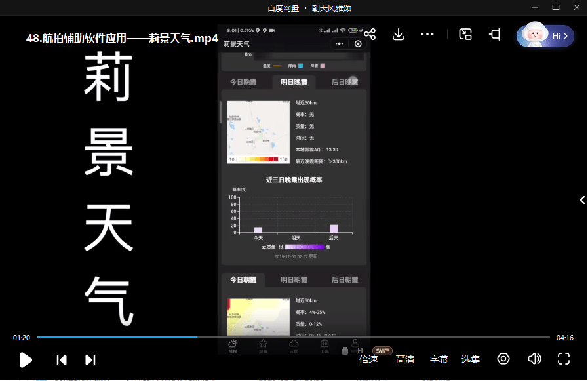The width and height of the screenshot is (588, 381).
Task: Enter fullscreen mode
Action: pos(564,359)
